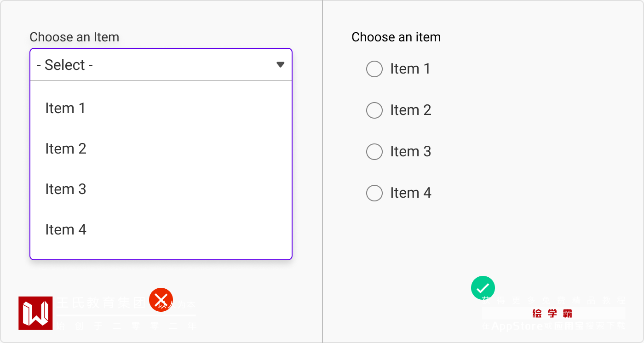Choose Item 1 from the dropdown list
Viewport: 644px width, 343px height.
coord(65,109)
